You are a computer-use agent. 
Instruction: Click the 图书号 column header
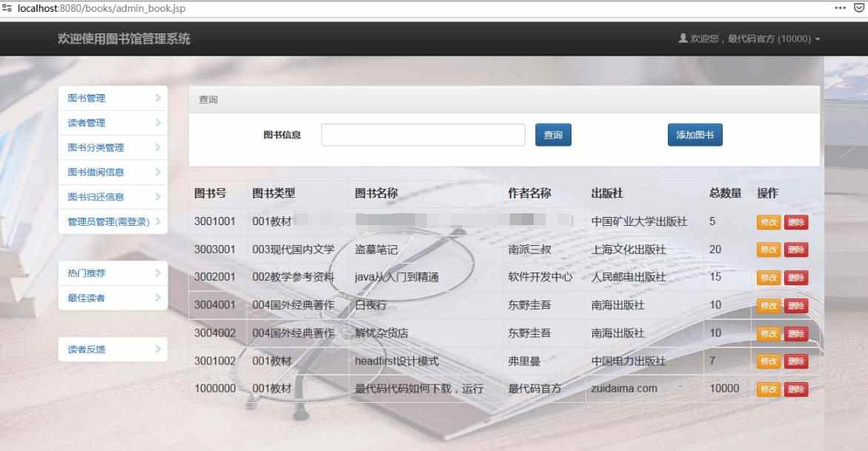(x=210, y=193)
